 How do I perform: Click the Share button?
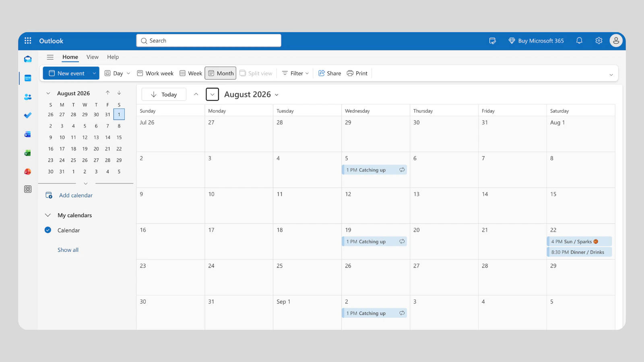tap(330, 73)
